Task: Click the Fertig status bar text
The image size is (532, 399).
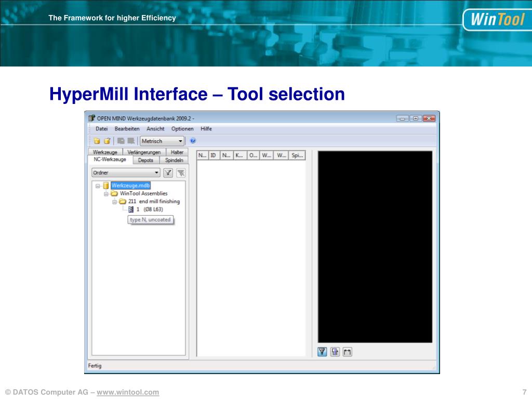Action: click(x=95, y=366)
